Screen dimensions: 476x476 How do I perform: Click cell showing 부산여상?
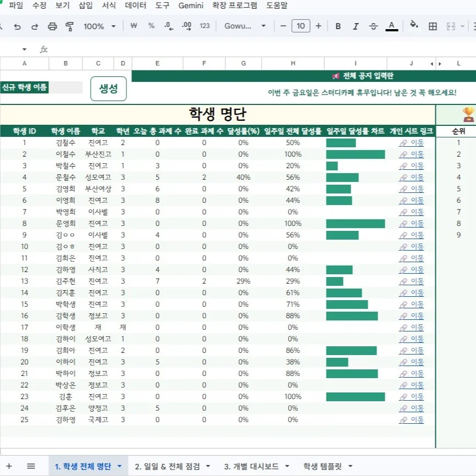[98, 189]
